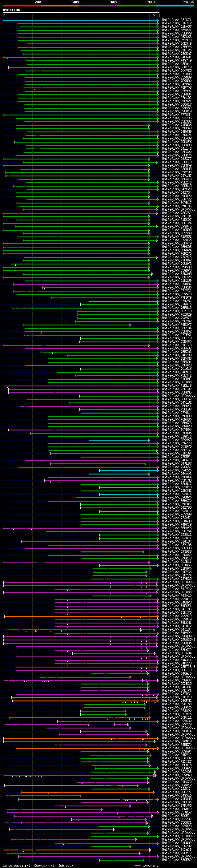
Task: Open hit label UniRef100_C1N057
Action: (176, 26)
